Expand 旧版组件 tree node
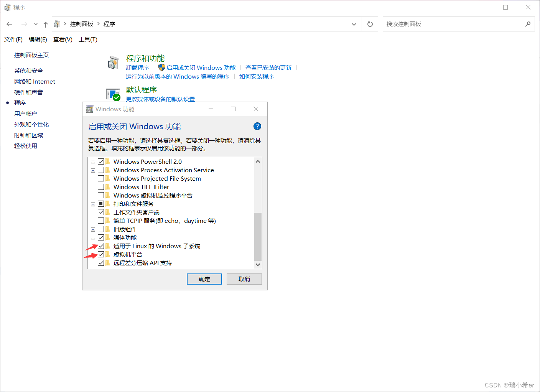540x392 pixels. coord(93,229)
